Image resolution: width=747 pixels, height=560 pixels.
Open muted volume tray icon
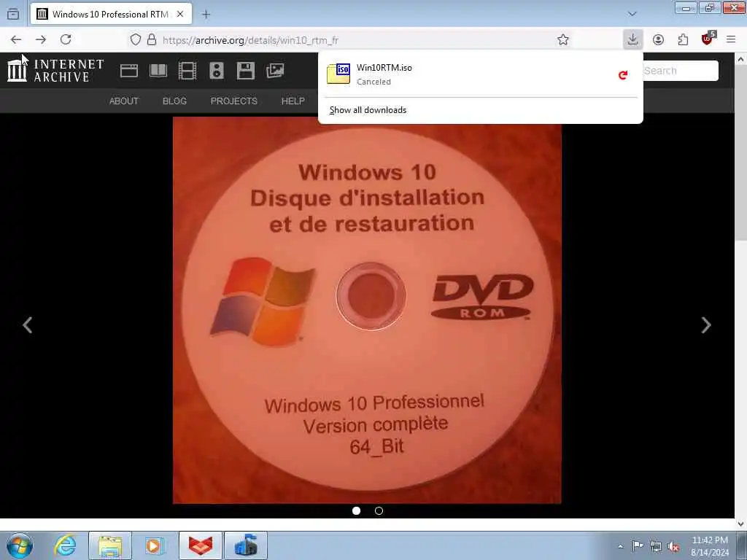(673, 546)
